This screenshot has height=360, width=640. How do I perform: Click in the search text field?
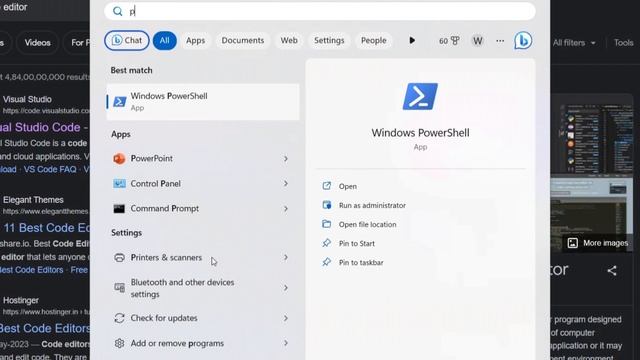[x=320, y=11]
